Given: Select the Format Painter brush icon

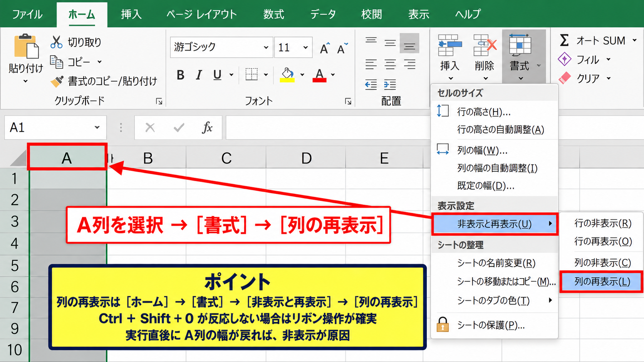Looking at the screenshot, I should click(x=57, y=81).
